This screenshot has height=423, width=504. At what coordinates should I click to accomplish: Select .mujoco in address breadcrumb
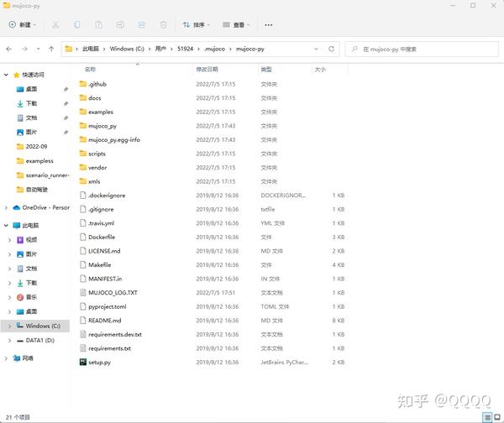coord(215,49)
